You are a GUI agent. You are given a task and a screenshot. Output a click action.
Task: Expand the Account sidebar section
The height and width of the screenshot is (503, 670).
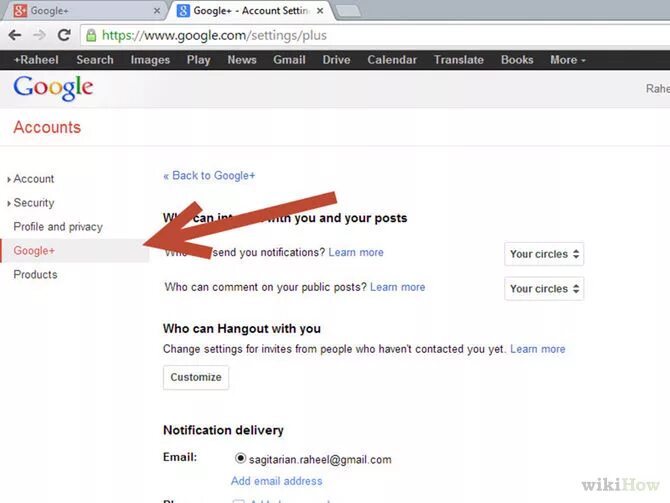coord(31,179)
